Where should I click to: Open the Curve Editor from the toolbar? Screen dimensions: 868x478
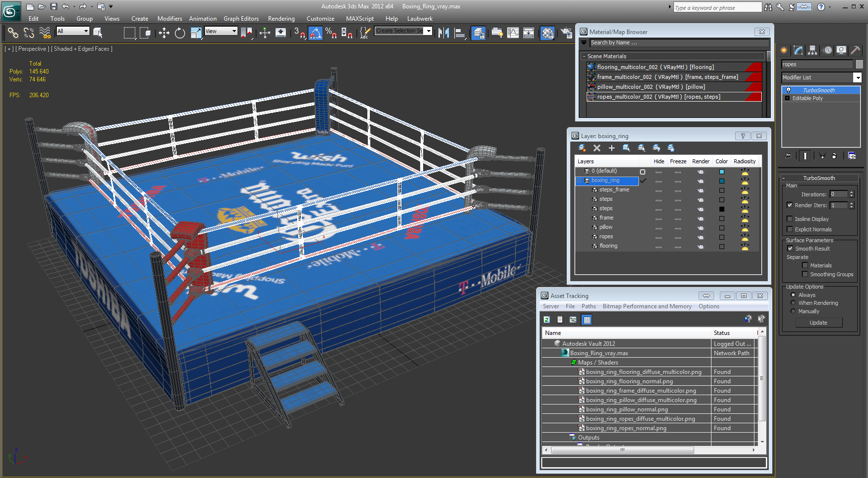(x=513, y=33)
